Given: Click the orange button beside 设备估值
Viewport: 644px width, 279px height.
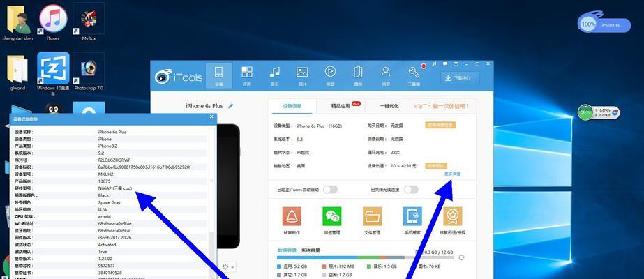Looking at the screenshot, I should click(436, 166).
